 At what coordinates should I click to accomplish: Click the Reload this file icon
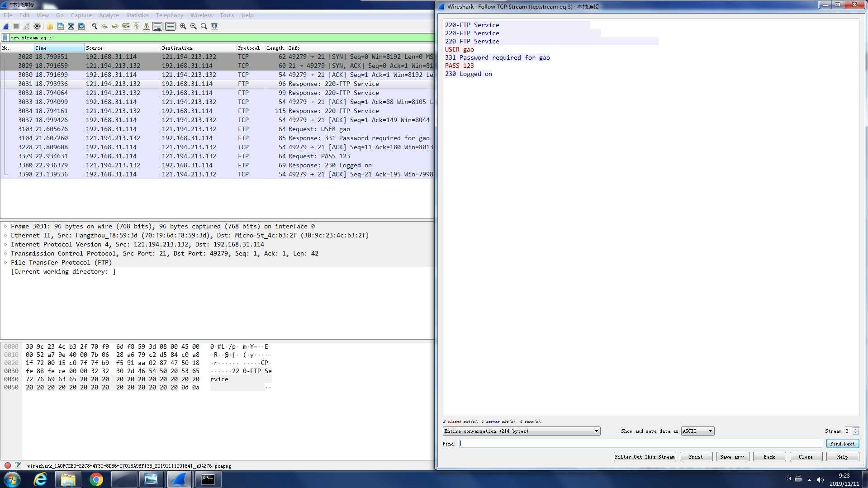(x=81, y=26)
